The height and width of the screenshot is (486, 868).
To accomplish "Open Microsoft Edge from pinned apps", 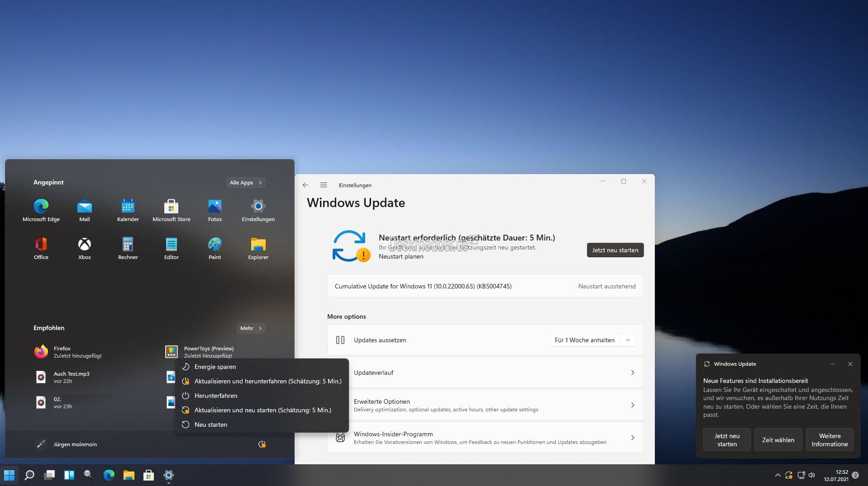I will tap(41, 210).
